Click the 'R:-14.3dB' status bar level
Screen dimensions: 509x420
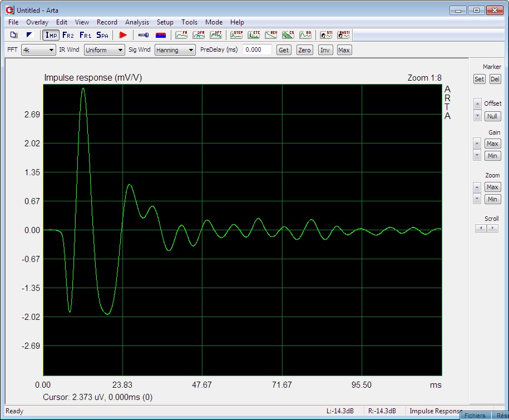tap(382, 411)
